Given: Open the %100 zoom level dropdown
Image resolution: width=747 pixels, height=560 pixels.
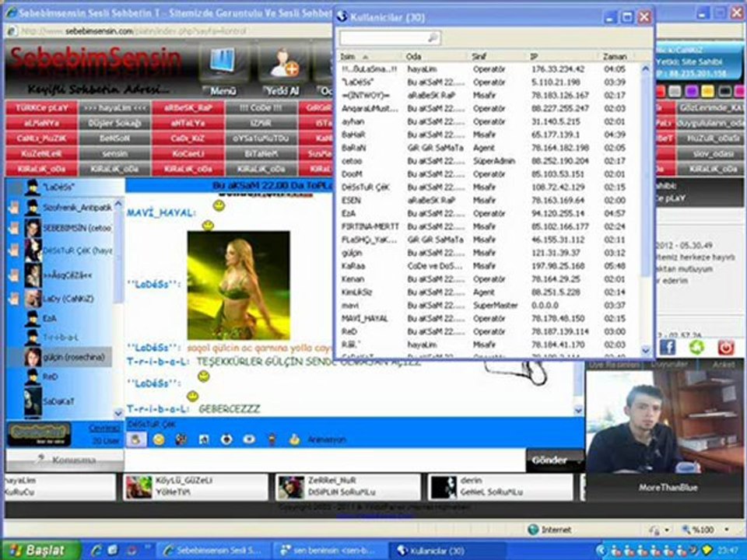Looking at the screenshot, I should click(726, 530).
